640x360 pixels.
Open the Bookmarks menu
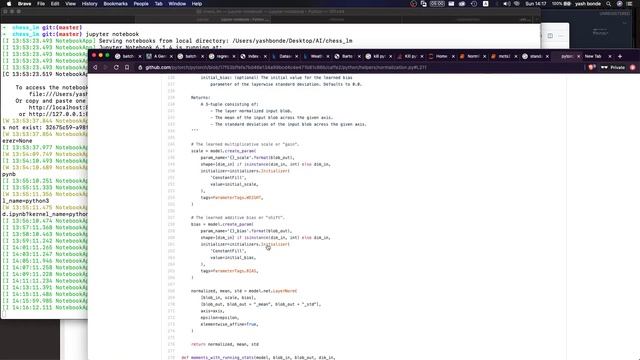pyautogui.click(x=116, y=4)
